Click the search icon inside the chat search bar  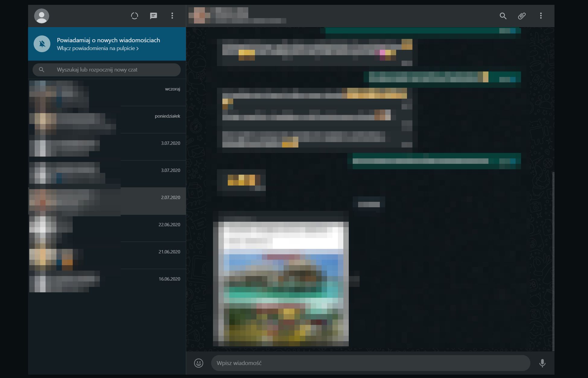click(42, 69)
